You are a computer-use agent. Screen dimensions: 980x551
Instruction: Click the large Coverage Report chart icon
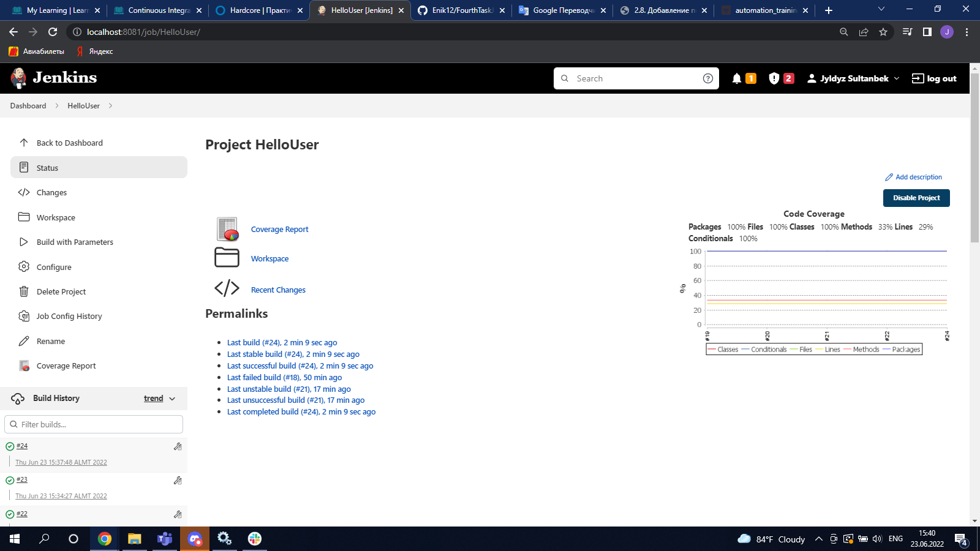pyautogui.click(x=227, y=229)
